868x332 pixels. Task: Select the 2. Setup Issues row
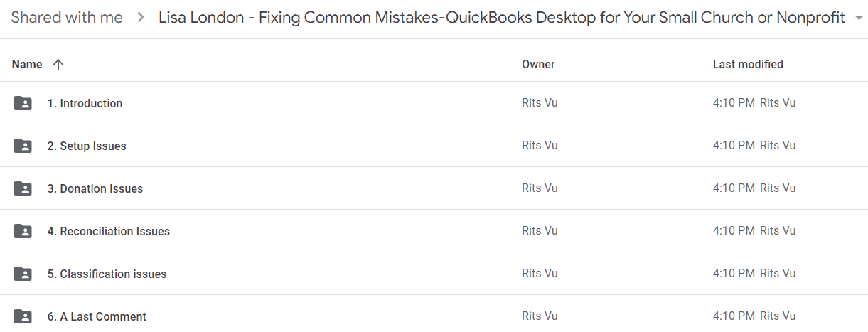tap(434, 146)
